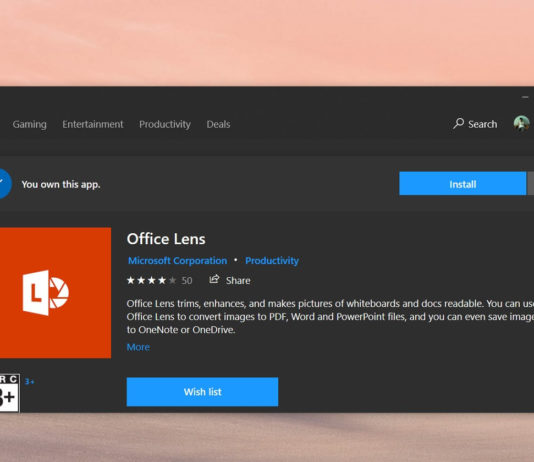Click the 'You own this app.' text
Screen dimensions: 534x462
(61, 184)
